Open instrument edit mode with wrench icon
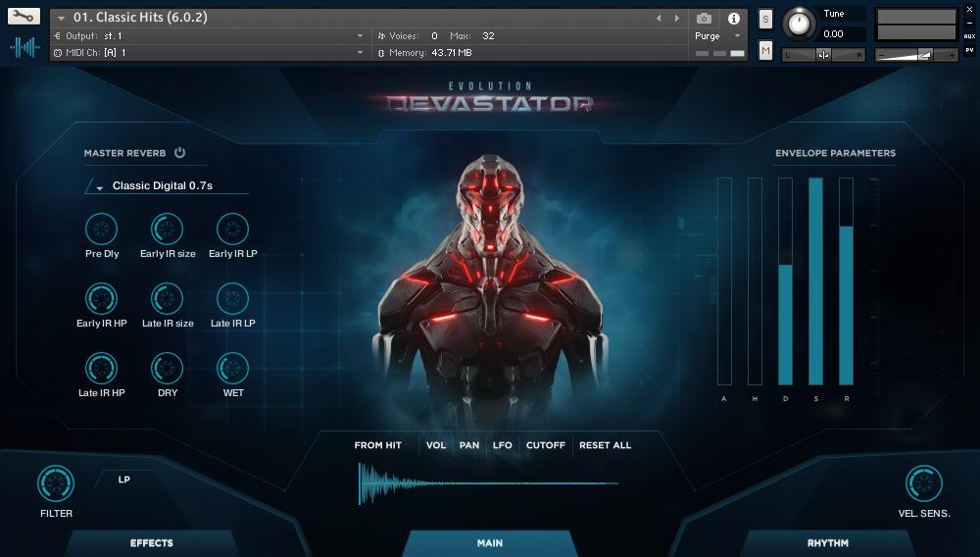This screenshot has height=557, width=980. (24, 16)
